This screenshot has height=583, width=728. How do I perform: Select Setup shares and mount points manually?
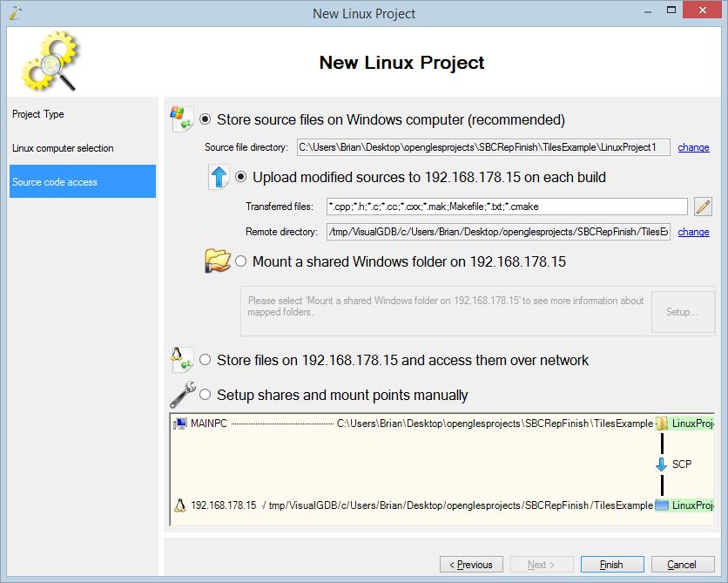point(205,395)
